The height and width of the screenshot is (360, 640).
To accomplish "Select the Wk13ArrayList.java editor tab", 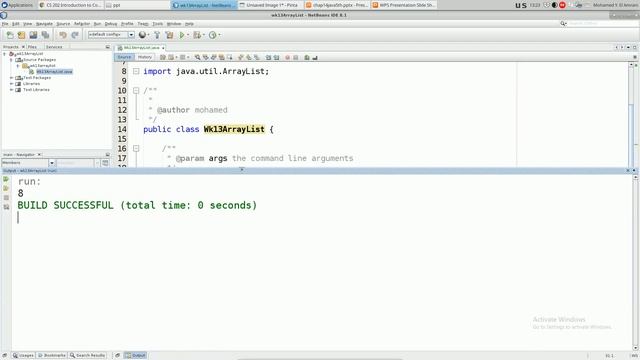I will coord(141,48).
